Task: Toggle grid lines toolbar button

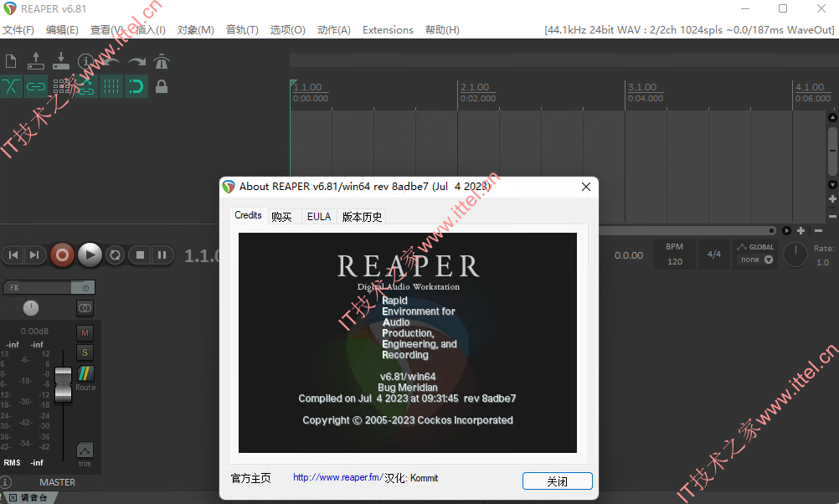Action: (x=111, y=86)
